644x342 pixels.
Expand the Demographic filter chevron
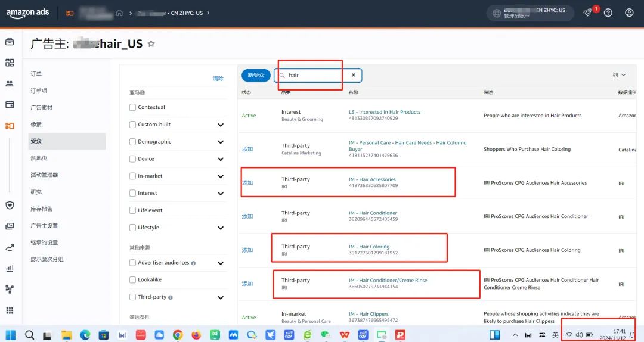[221, 142]
